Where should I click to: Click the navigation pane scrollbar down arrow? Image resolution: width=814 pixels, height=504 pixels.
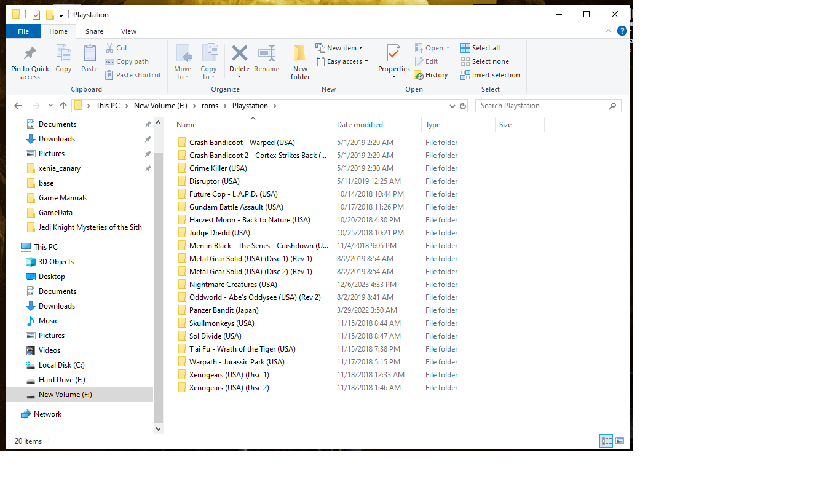[158, 428]
